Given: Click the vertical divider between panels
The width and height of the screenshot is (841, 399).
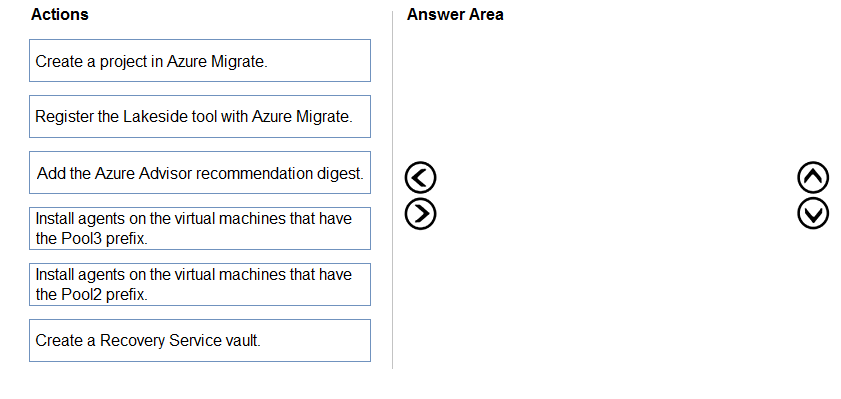Looking at the screenshot, I should point(393,190).
